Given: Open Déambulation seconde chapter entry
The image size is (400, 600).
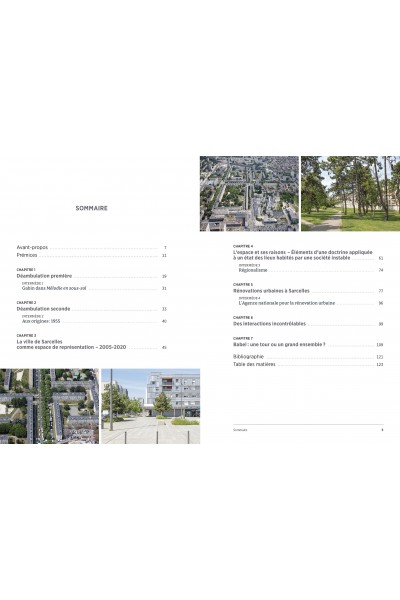Looking at the screenshot, I should pyautogui.click(x=91, y=309).
